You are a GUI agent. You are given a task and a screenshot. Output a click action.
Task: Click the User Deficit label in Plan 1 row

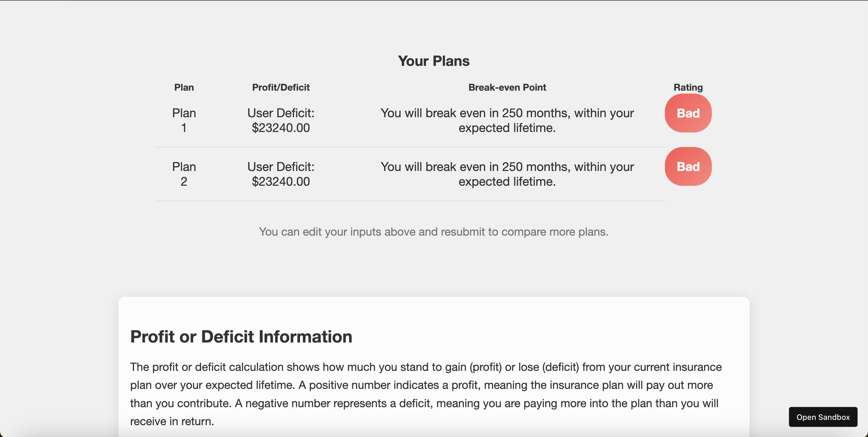(281, 113)
